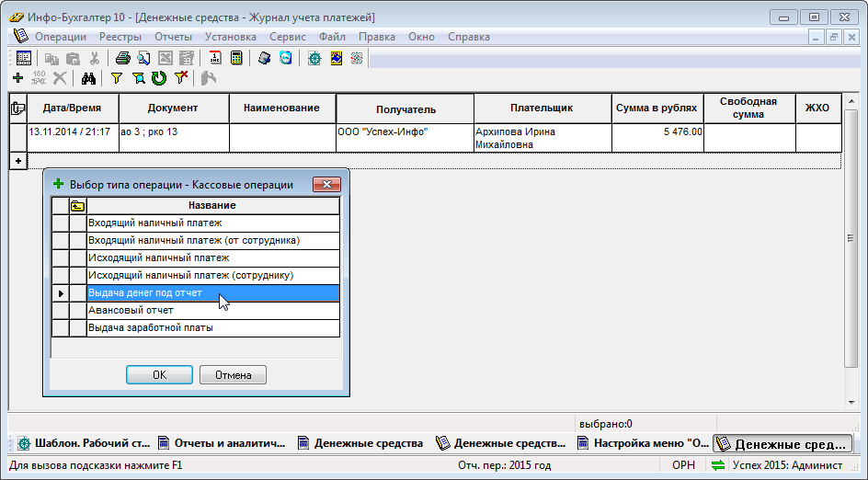Click cell ООО "Успех-Инфо"
The height and width of the screenshot is (480, 868).
point(405,138)
